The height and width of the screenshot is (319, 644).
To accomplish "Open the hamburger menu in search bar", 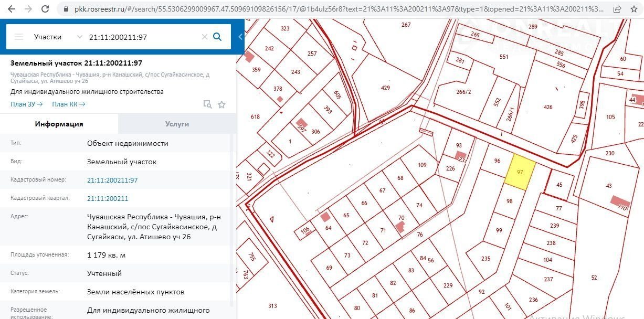I will 19,37.
